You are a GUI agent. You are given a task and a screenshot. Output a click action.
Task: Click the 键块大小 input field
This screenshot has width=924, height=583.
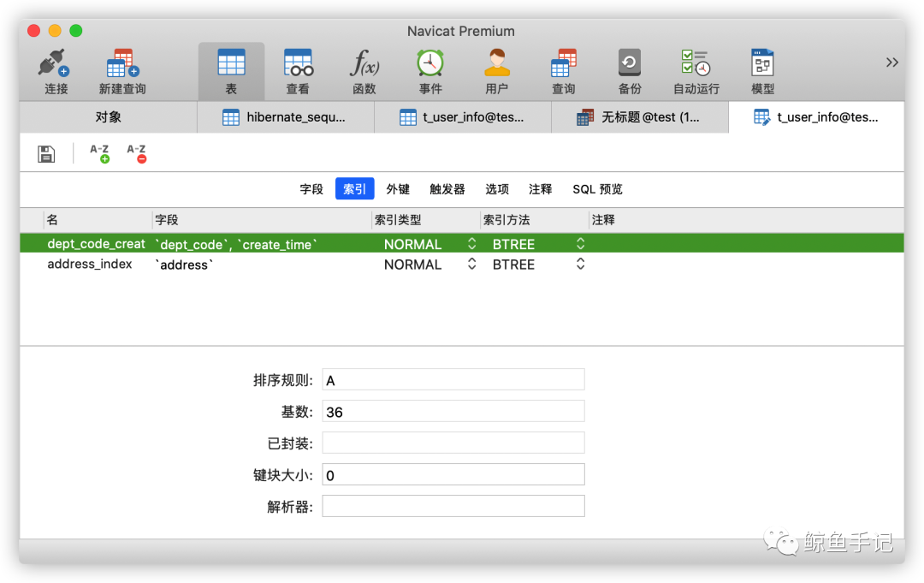[x=453, y=474]
